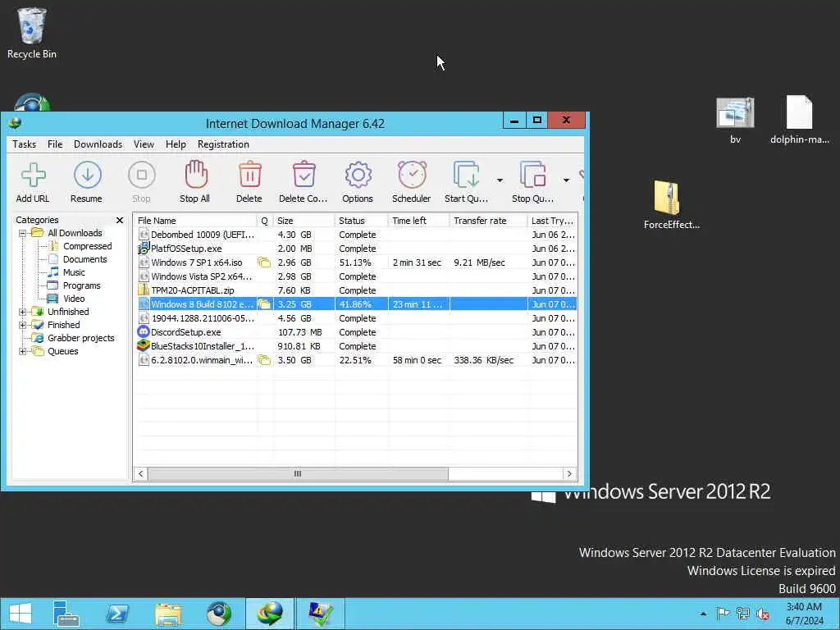The width and height of the screenshot is (840, 630).
Task: Open the Recycle Bin desktop icon
Action: click(x=32, y=33)
